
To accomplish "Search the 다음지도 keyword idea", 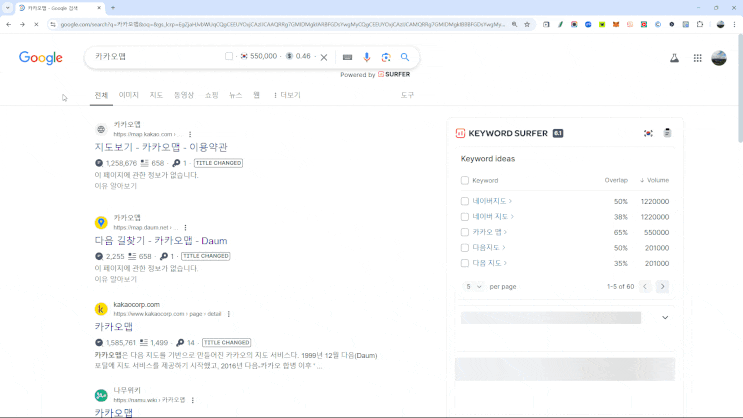I will [x=489, y=248].
